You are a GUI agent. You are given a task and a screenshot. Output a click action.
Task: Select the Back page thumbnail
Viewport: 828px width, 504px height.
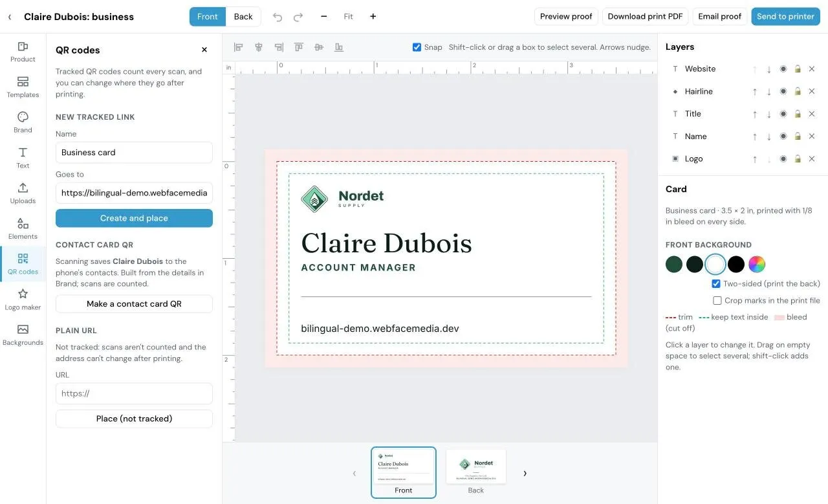[476, 472]
